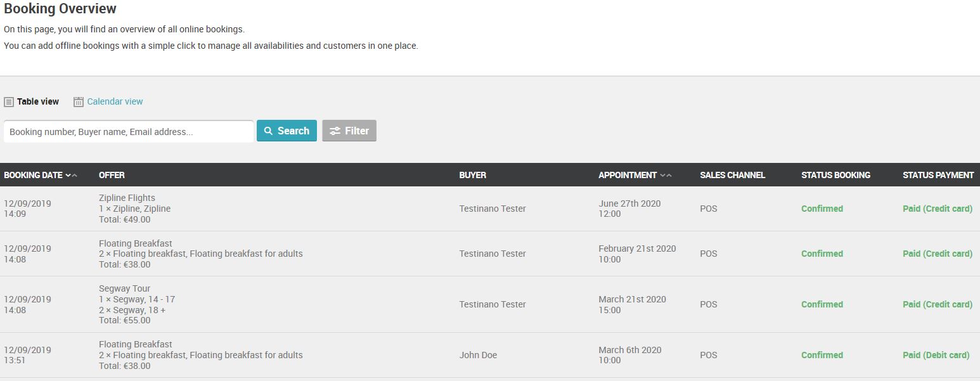Screen dimensions: 980x381
Task: Click the 2 × Segway, 18 + line
Action: click(x=132, y=310)
